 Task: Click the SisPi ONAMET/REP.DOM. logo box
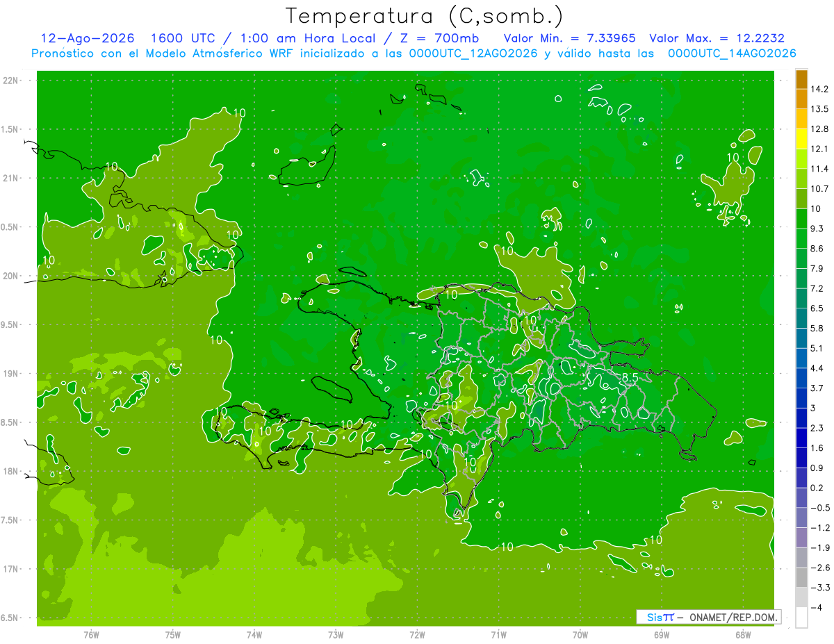click(x=708, y=617)
